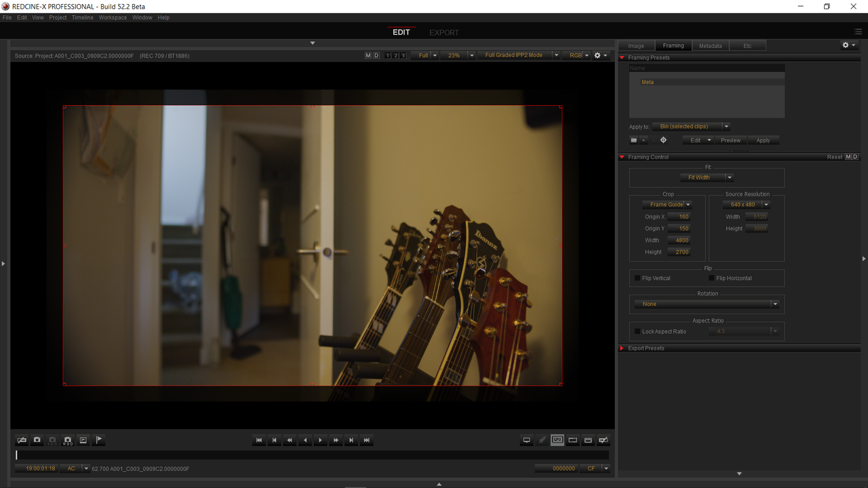
Task: Switch to the Image tab
Action: 636,45
